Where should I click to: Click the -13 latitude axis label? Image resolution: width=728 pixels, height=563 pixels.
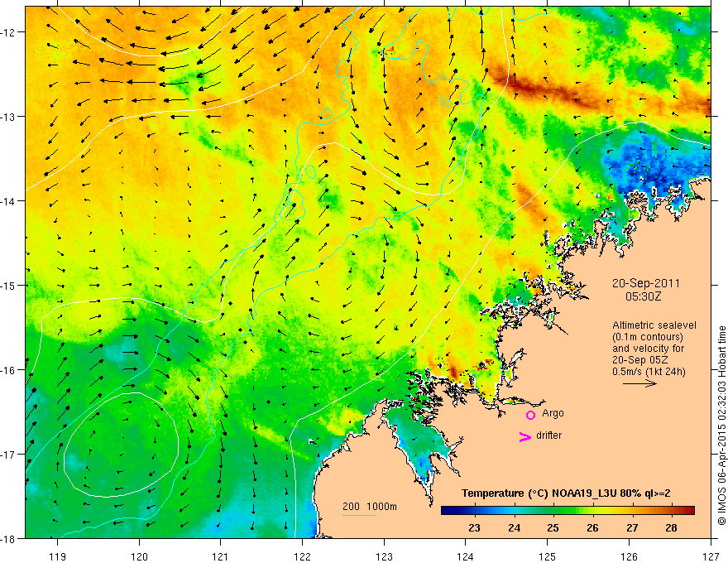point(9,117)
